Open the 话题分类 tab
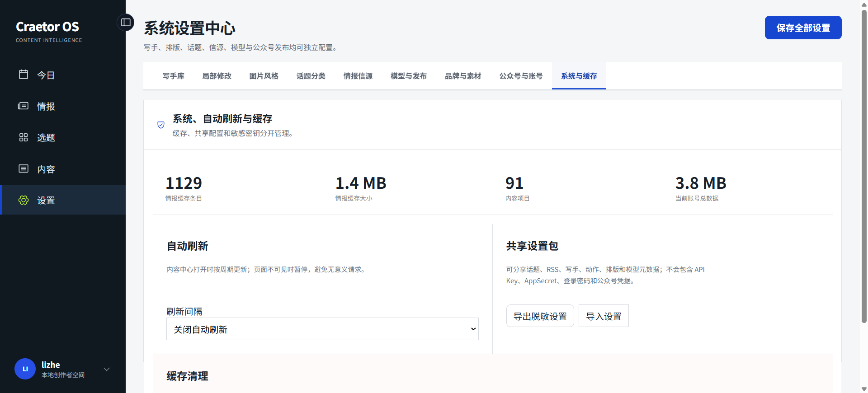The image size is (868, 393). coord(311,76)
